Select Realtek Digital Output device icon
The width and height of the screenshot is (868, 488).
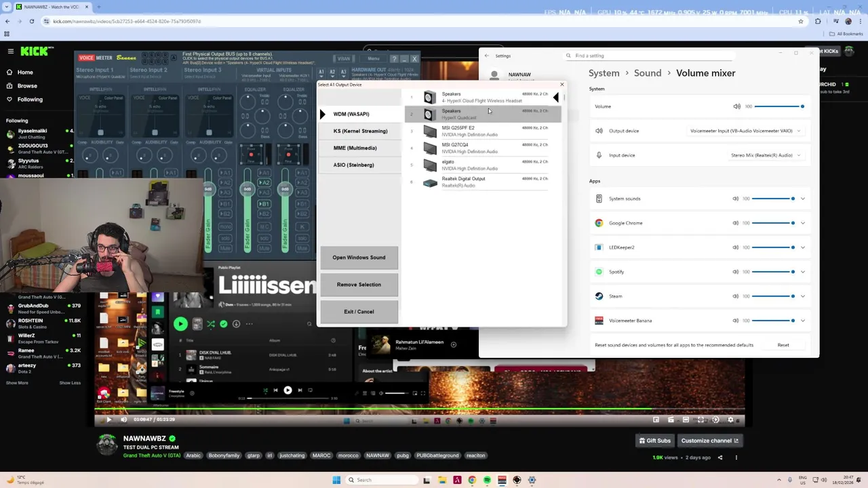(x=430, y=182)
